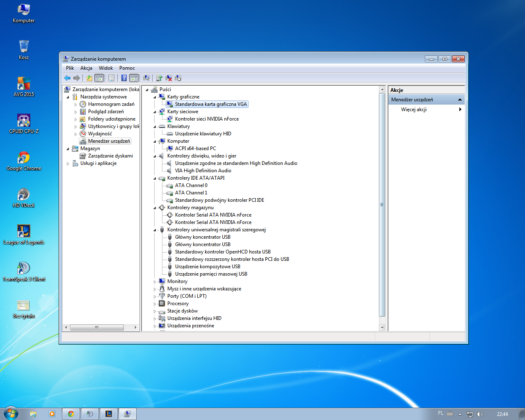Click the left tree horizontal scrollbar right arrow
The height and width of the screenshot is (420, 525).
click(136, 327)
